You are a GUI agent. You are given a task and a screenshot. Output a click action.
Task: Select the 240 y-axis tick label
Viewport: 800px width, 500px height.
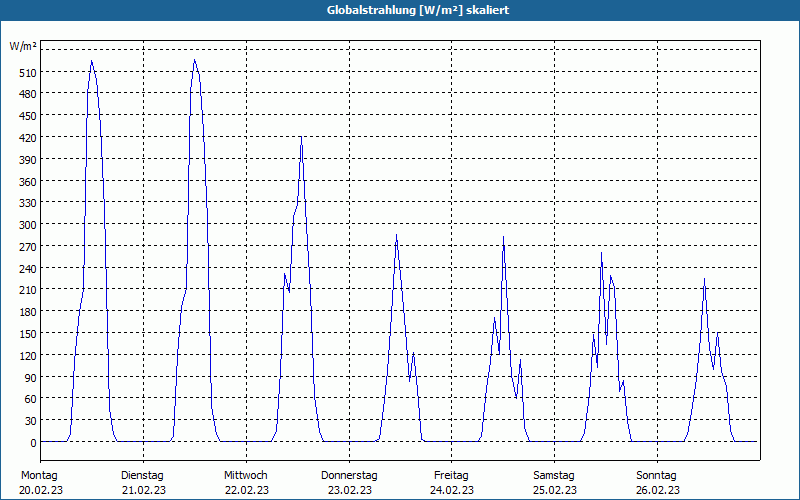[x=27, y=269]
